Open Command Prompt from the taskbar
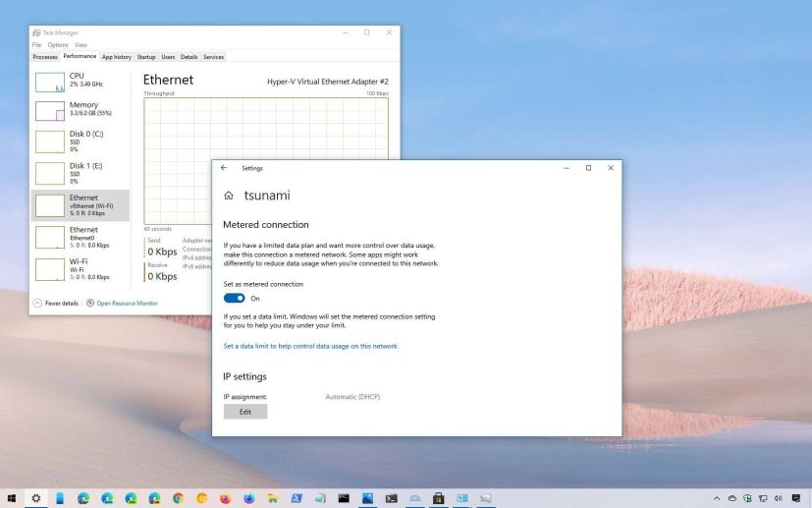Viewport: 812px width, 508px height. (x=344, y=499)
